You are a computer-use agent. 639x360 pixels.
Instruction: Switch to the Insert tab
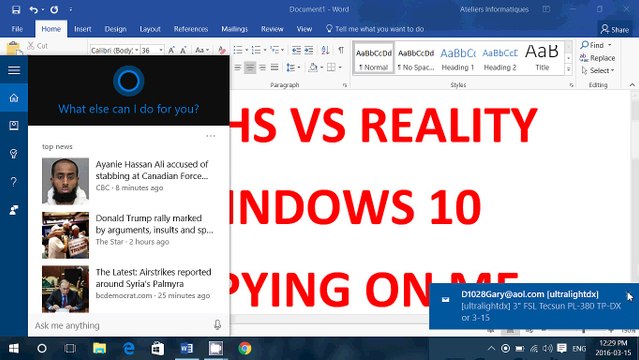[82, 29]
